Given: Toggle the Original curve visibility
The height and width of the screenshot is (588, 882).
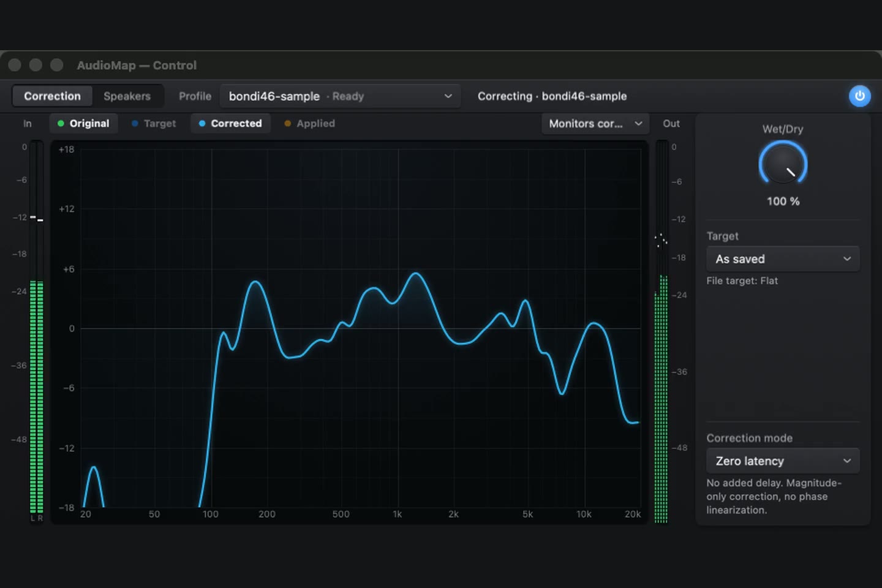Looking at the screenshot, I should (83, 124).
